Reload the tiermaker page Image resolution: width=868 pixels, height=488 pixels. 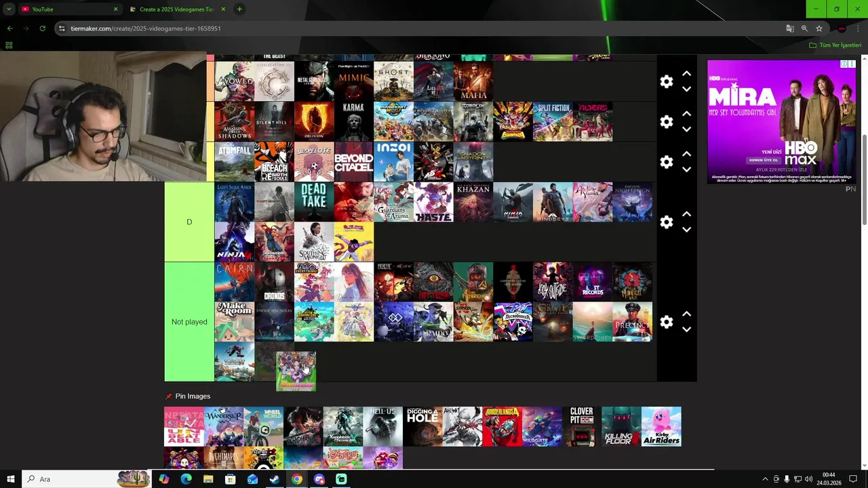tap(42, 28)
